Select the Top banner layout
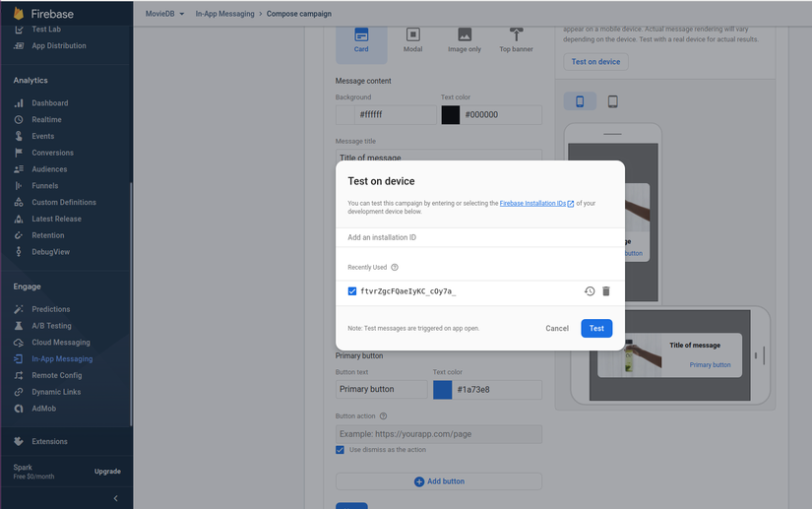Viewport: 812px width, 509px height. [516, 41]
